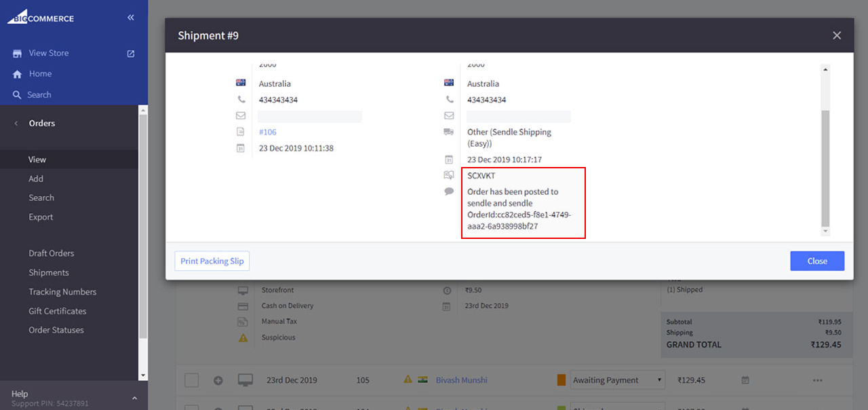Click the BigCommerce logo
Image resolution: width=868 pixels, height=410 pixels.
coord(41,17)
